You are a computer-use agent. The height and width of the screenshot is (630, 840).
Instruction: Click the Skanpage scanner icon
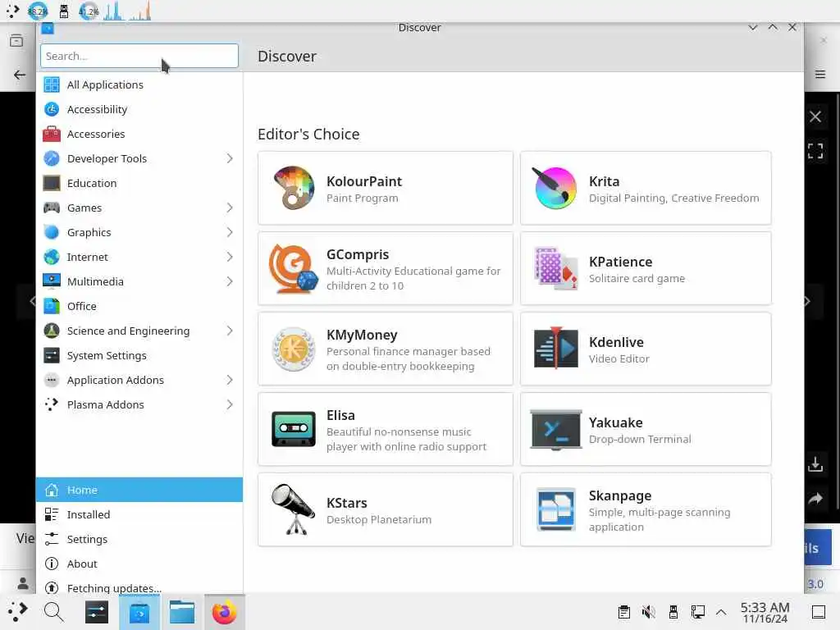555,509
